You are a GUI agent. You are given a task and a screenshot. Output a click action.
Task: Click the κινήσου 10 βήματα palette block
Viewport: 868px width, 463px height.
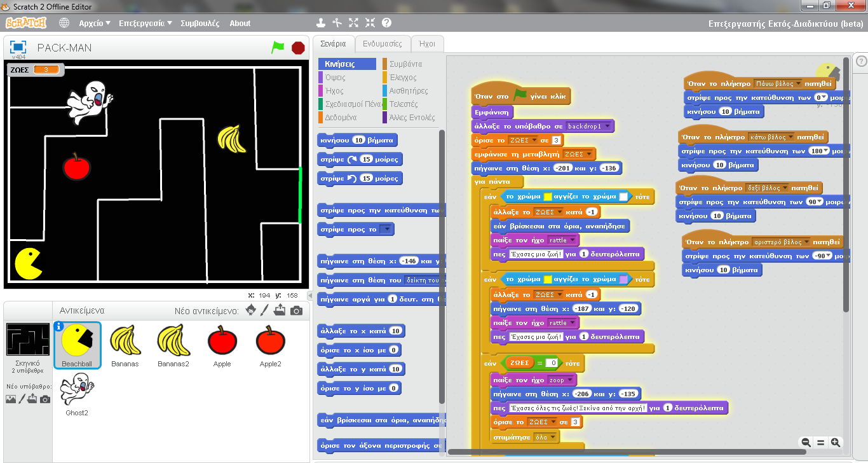click(357, 140)
